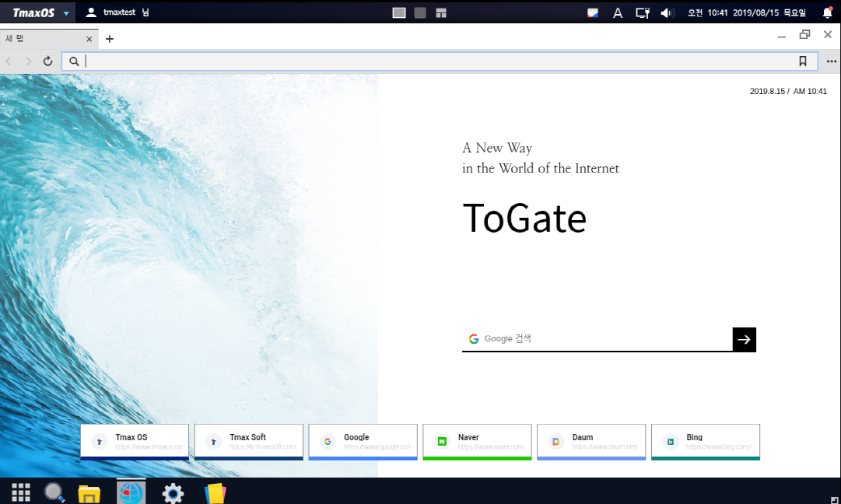Open the settings gear in taskbar
This screenshot has height=504, width=841.
(x=173, y=492)
